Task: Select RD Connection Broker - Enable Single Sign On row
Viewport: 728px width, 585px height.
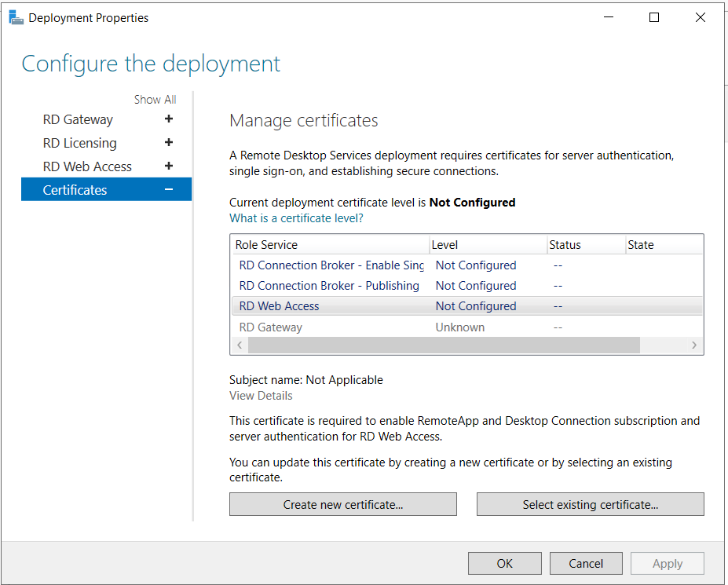Action: click(466, 265)
